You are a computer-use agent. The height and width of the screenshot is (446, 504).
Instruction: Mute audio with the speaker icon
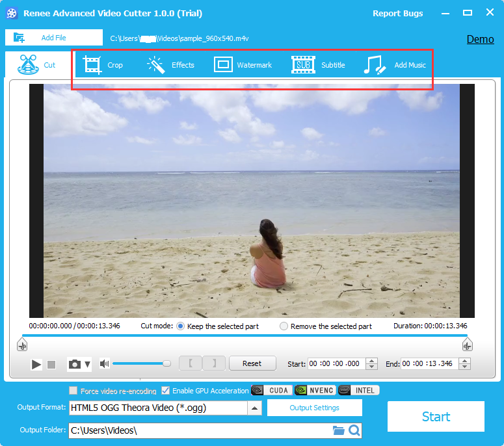(104, 364)
